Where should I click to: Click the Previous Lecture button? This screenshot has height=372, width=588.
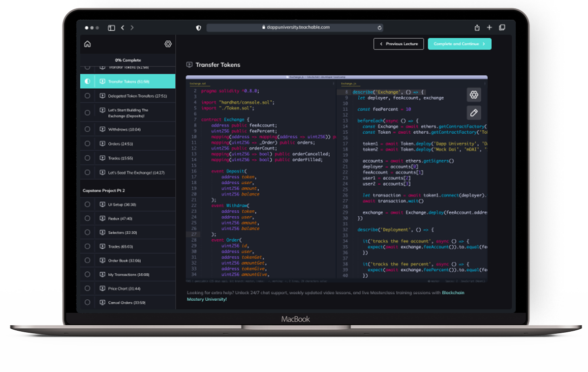(x=399, y=44)
